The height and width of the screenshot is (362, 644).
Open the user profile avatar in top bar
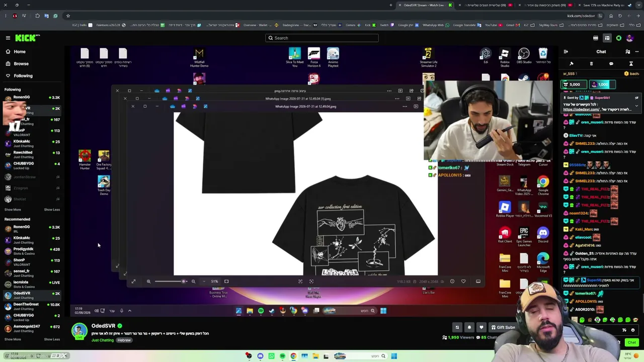[629, 38]
